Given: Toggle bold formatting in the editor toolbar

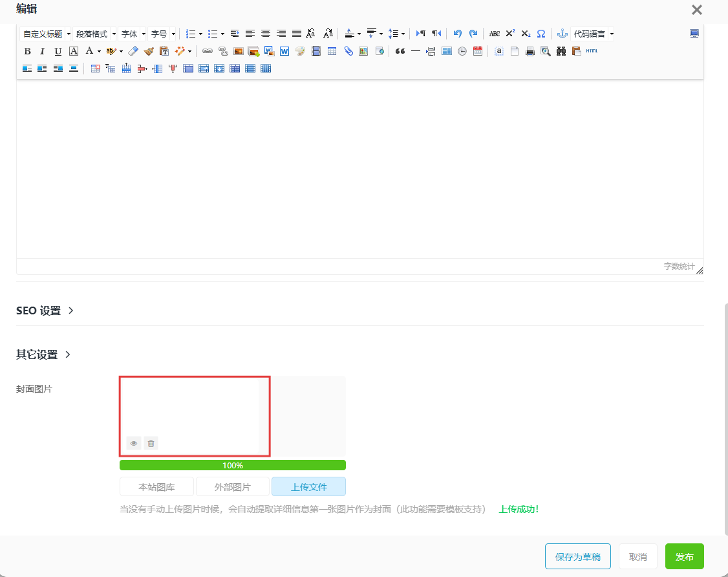Looking at the screenshot, I should (x=27, y=51).
